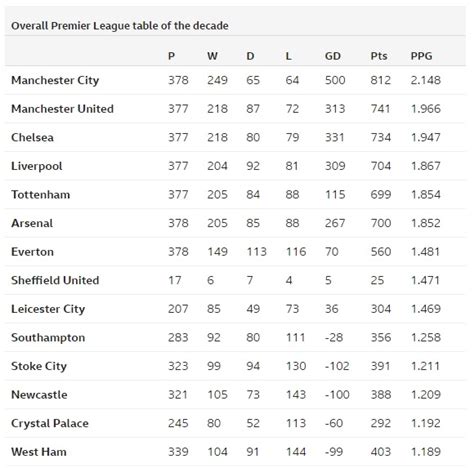Click the Arsenal team name
Viewport: 474px width, 468px height.
pos(32,223)
